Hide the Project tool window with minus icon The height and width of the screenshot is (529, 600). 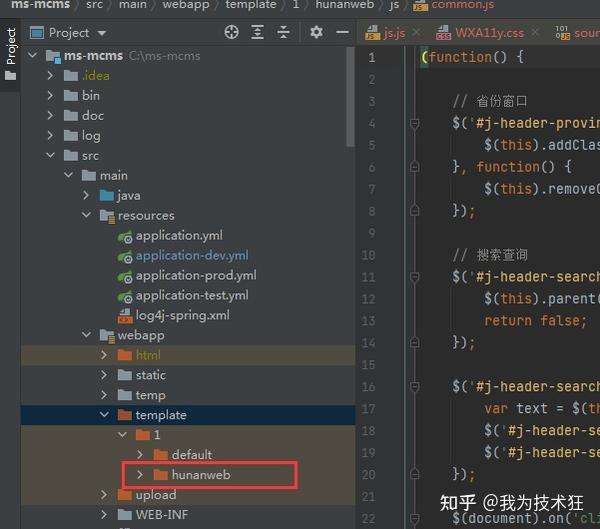(342, 32)
